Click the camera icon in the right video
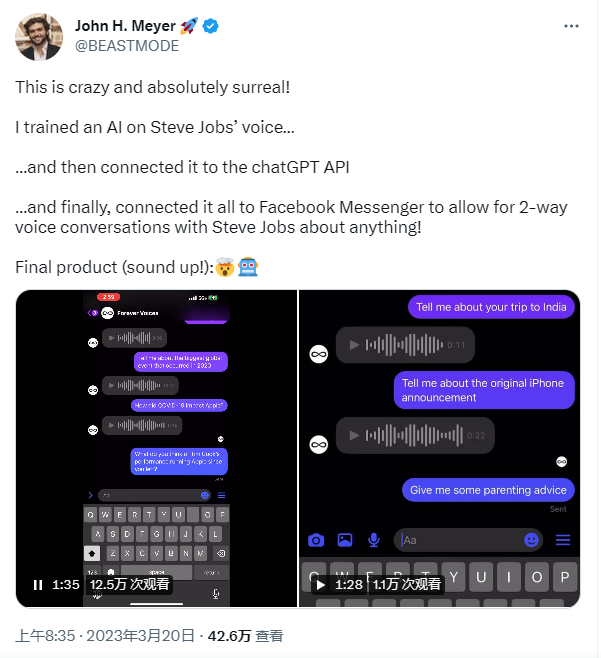 (x=316, y=540)
